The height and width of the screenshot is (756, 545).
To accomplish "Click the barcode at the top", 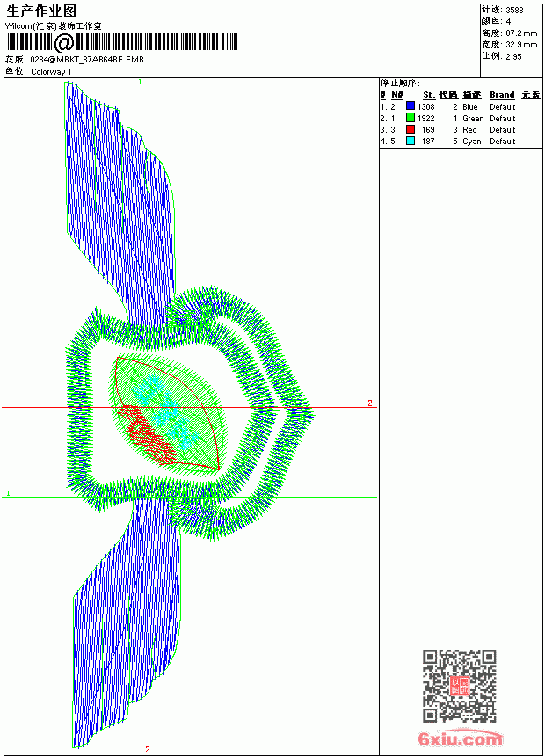I will point(122,42).
